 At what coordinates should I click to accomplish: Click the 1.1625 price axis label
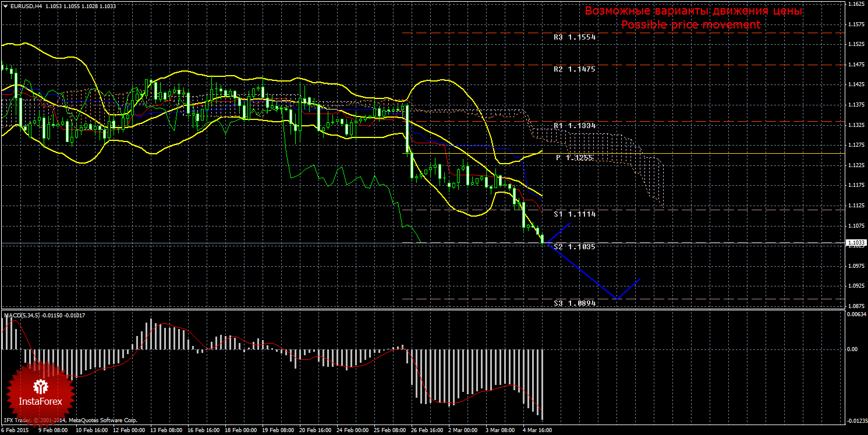click(x=856, y=4)
